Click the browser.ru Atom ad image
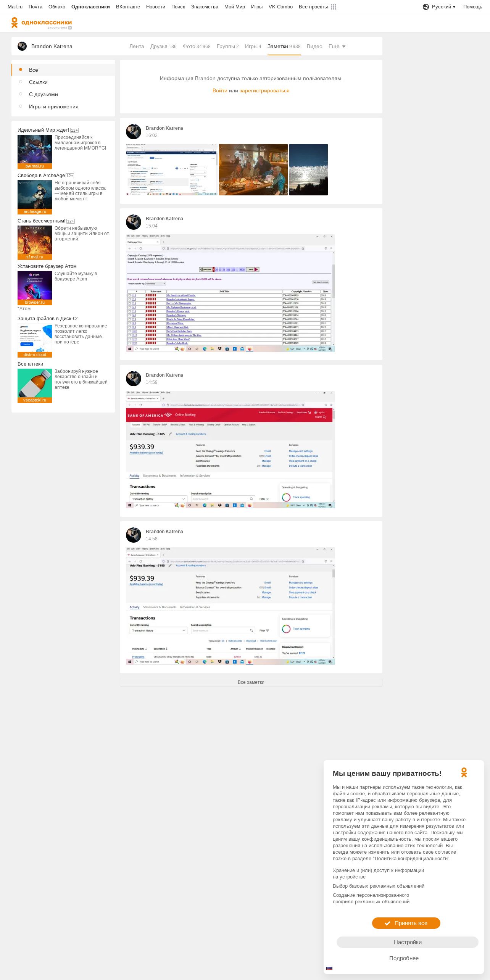 click(x=35, y=288)
